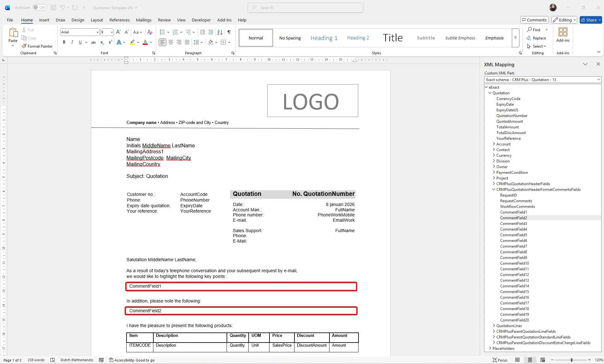This screenshot has height=364, width=604.
Task: Click the Format Painter icon
Action: click(x=24, y=46)
